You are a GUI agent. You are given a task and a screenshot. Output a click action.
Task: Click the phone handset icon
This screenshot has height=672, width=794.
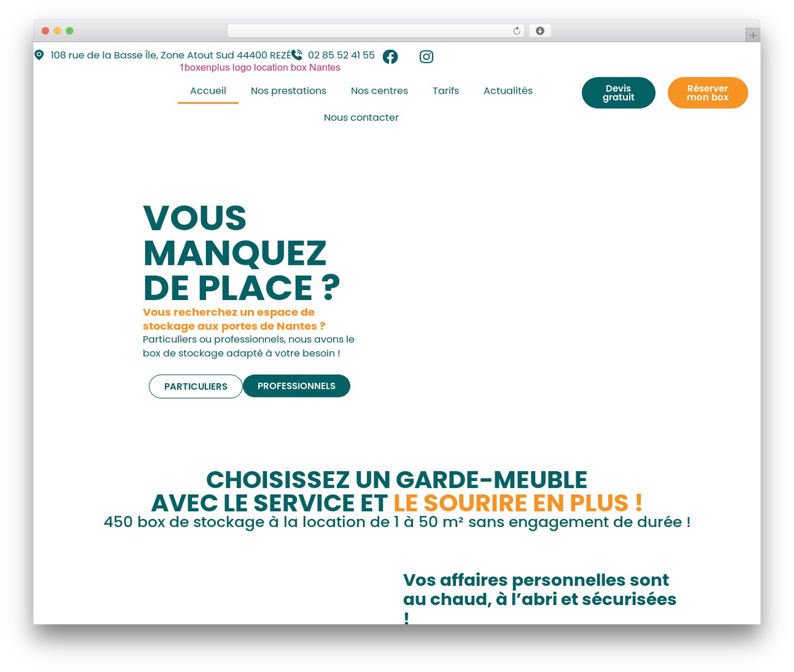[297, 55]
